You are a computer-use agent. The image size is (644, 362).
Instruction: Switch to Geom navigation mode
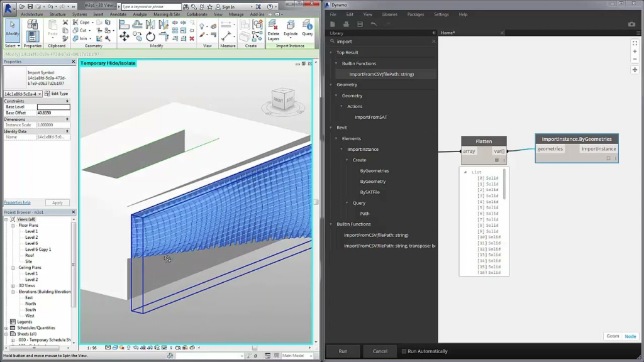click(613, 336)
